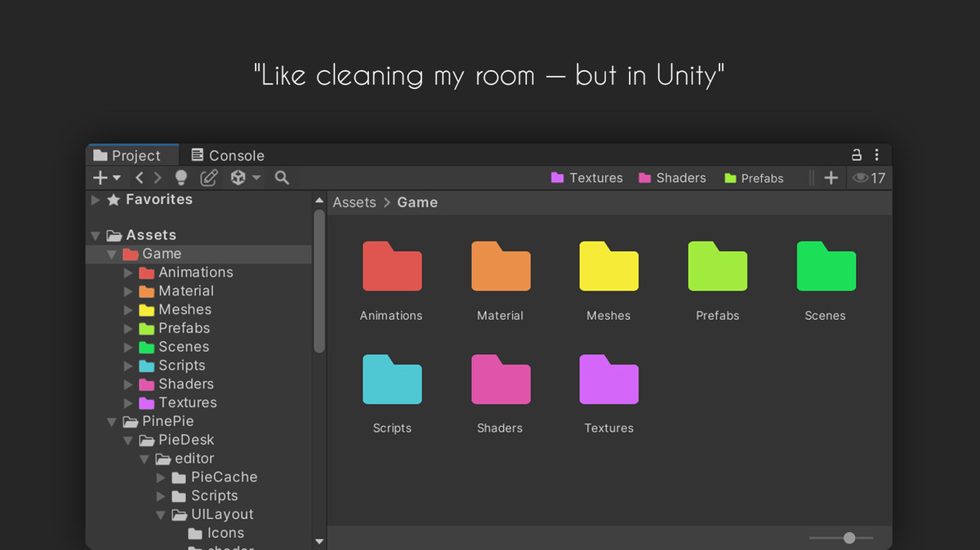Select the cyan Scripts folder thumbnail

(392, 379)
